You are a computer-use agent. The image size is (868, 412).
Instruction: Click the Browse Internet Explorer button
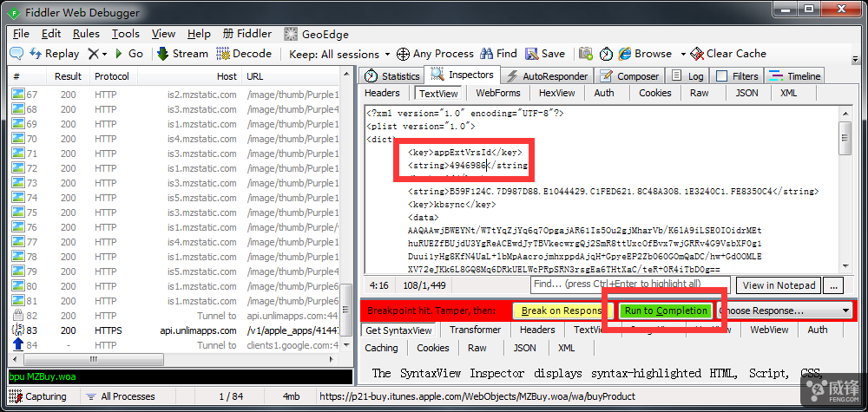click(x=646, y=54)
